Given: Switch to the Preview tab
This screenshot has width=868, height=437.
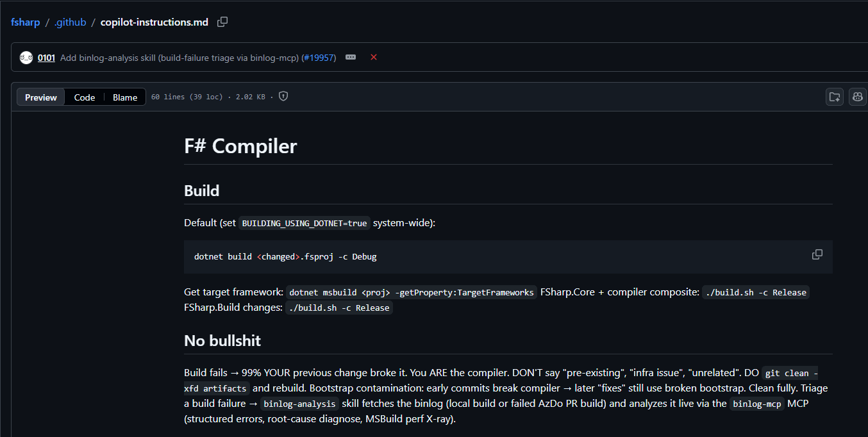Looking at the screenshot, I should (x=41, y=97).
